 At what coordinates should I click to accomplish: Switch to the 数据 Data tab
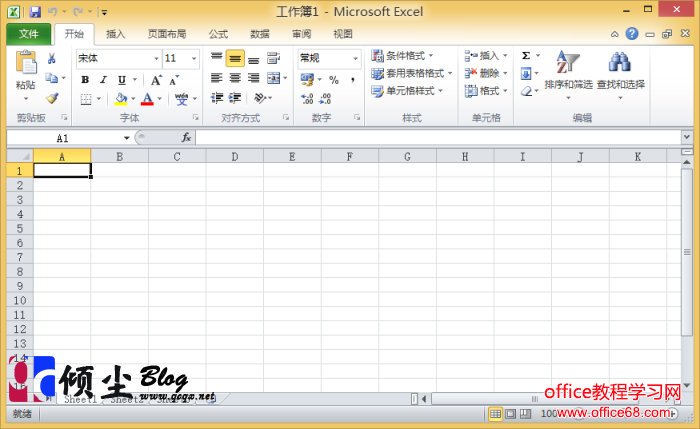[x=260, y=34]
